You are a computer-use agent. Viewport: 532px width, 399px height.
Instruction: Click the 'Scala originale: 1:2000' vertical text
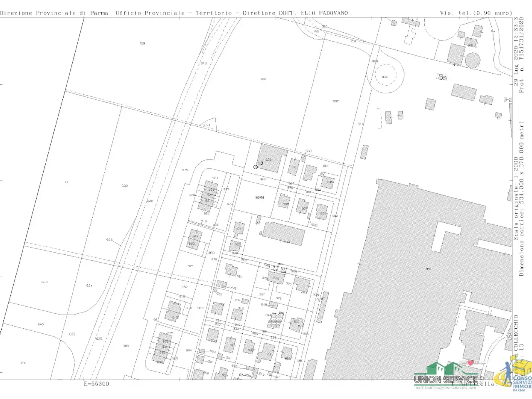tap(516, 198)
